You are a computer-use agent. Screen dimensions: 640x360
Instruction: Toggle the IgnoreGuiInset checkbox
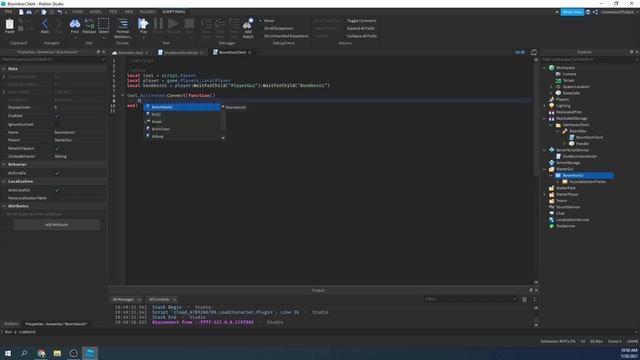point(57,124)
